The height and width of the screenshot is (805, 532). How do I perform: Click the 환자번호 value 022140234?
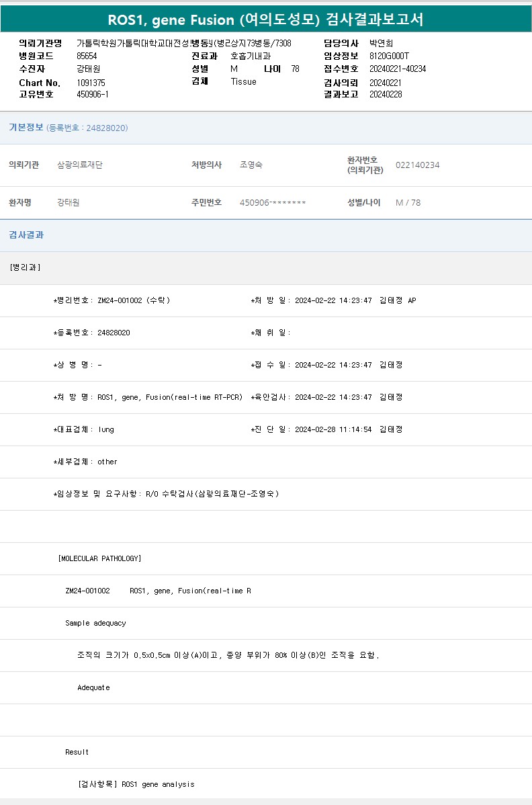pyautogui.click(x=417, y=165)
